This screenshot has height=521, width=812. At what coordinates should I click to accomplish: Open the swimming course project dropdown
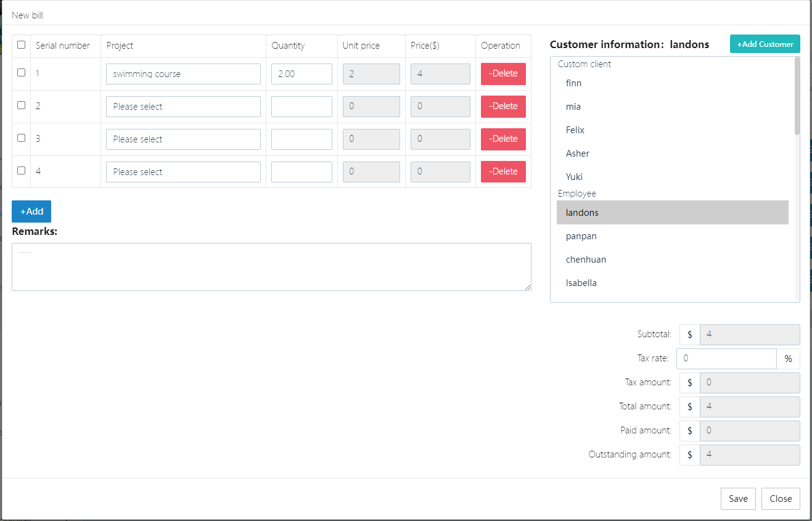click(x=183, y=74)
